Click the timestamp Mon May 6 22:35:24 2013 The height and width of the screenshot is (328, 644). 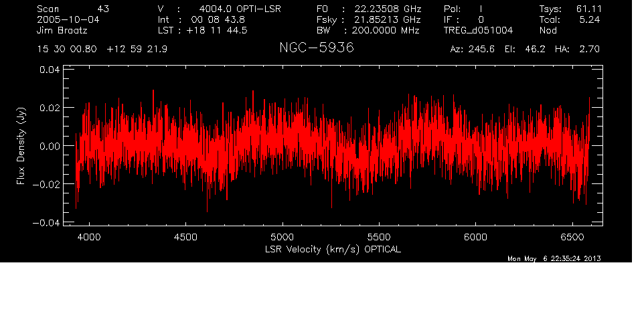pos(554,258)
